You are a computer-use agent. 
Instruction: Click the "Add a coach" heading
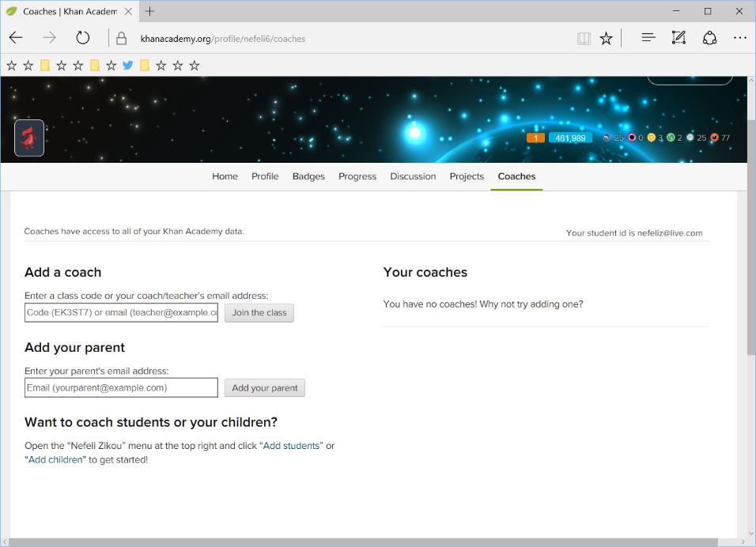tap(63, 272)
